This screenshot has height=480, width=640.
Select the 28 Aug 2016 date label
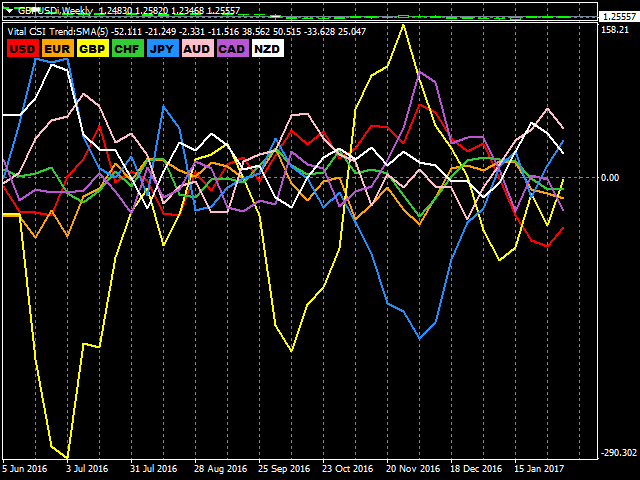220,469
